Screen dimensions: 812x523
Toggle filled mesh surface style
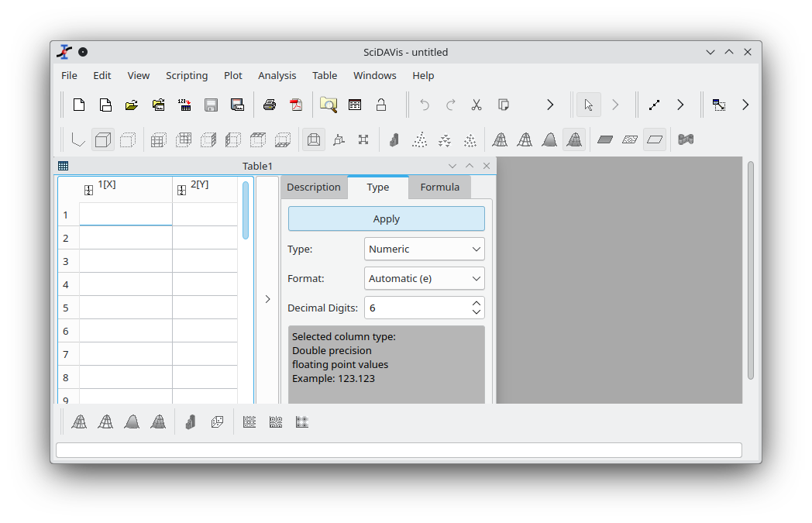(x=574, y=139)
